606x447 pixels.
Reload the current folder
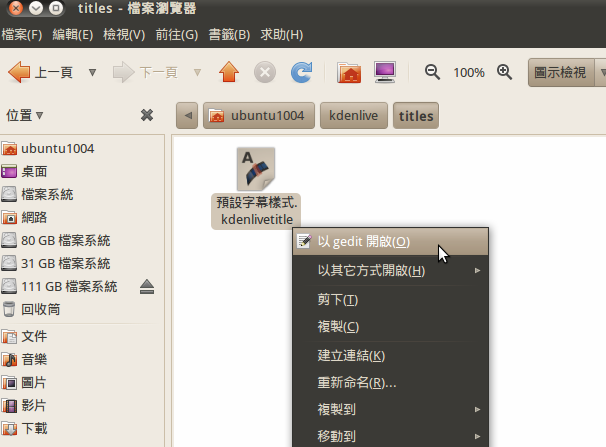pos(301,72)
